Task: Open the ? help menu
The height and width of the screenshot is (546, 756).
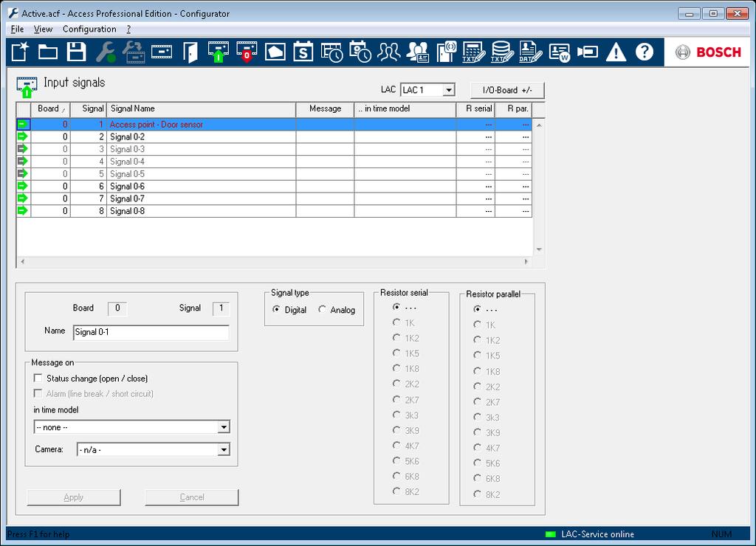Action: (x=128, y=29)
